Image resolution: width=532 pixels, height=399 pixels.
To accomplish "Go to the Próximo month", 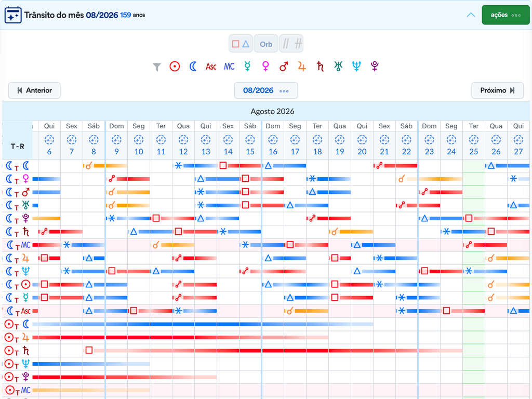I will tap(497, 90).
